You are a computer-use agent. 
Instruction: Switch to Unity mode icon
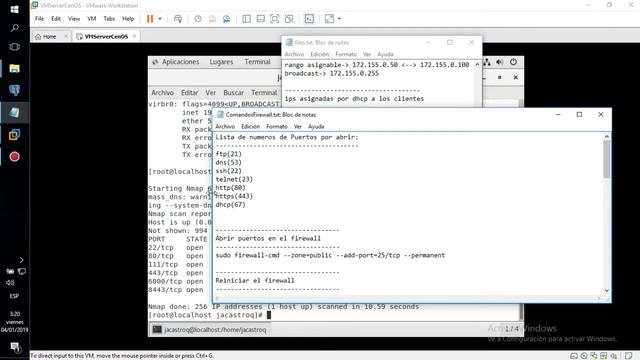(289, 19)
